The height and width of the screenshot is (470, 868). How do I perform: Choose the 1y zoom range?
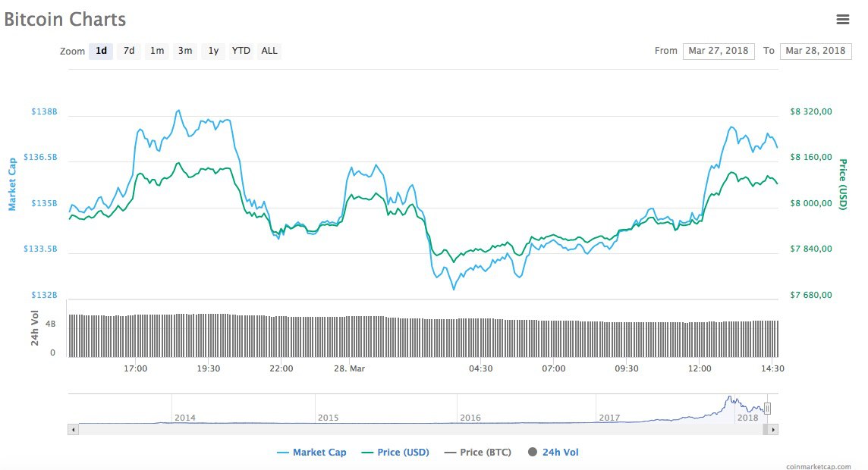pos(213,51)
